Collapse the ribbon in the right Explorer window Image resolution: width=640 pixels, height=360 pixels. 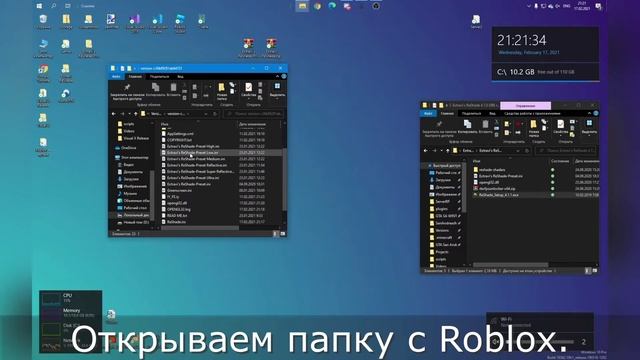[589, 113]
